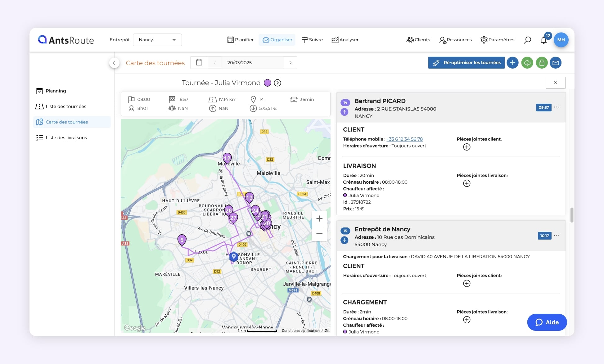
Task: Zoom in the map with plus
Action: click(x=319, y=218)
